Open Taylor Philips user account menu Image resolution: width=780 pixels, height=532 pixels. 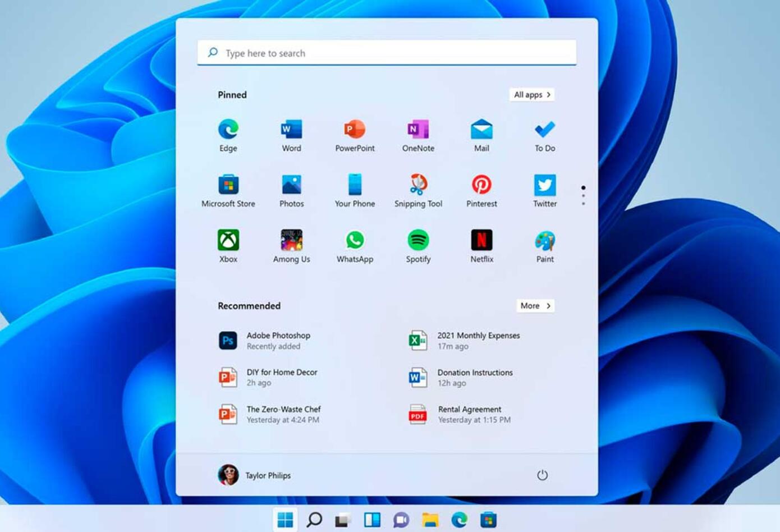point(254,475)
